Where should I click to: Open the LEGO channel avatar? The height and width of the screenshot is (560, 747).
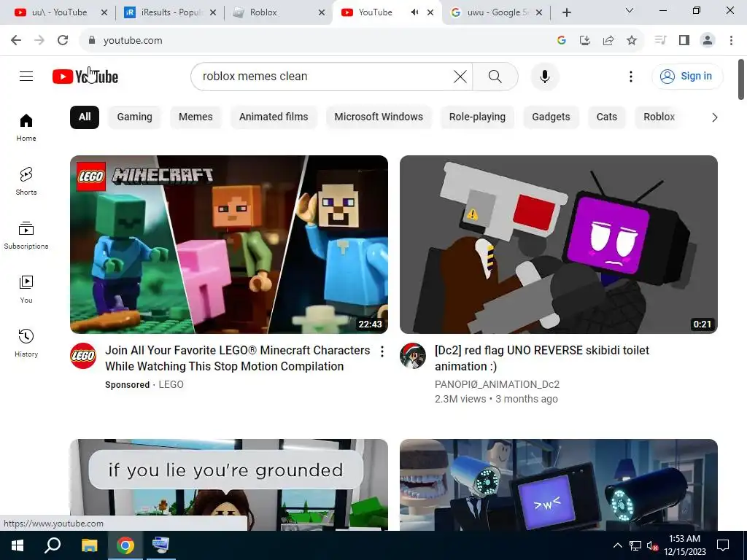[x=83, y=356]
